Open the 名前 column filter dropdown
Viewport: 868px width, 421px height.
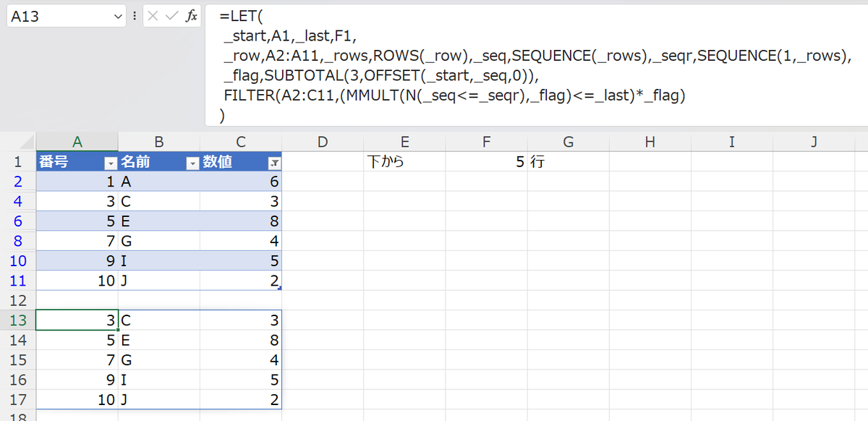pyautogui.click(x=192, y=163)
